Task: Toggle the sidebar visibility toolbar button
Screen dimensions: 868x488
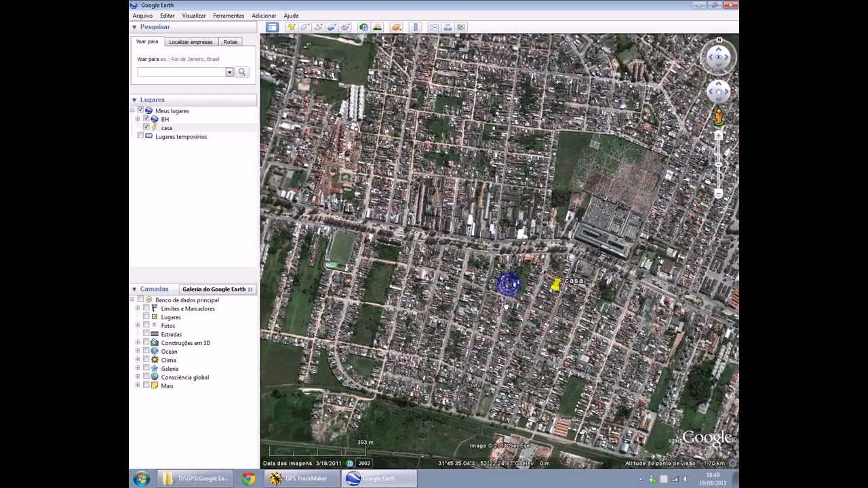Action: click(272, 27)
